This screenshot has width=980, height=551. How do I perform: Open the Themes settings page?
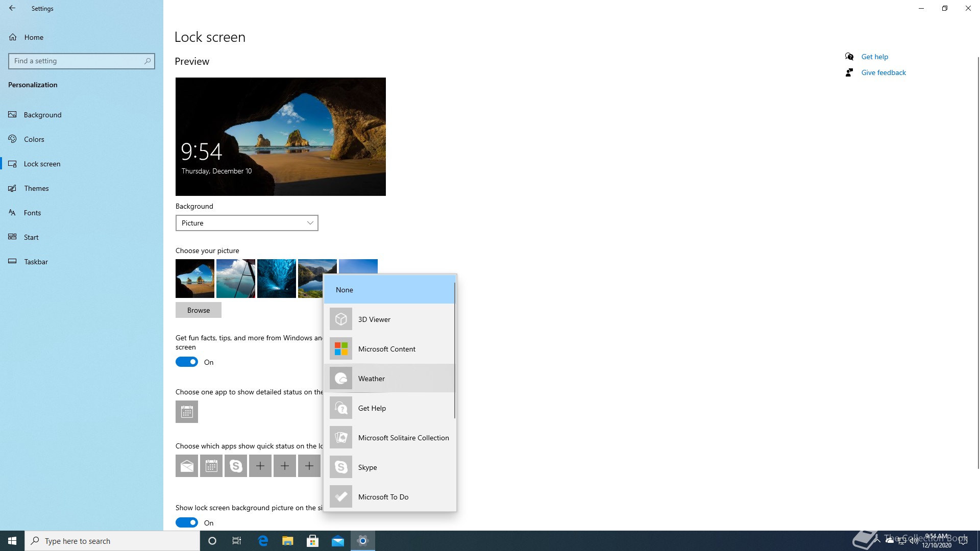[x=36, y=188]
